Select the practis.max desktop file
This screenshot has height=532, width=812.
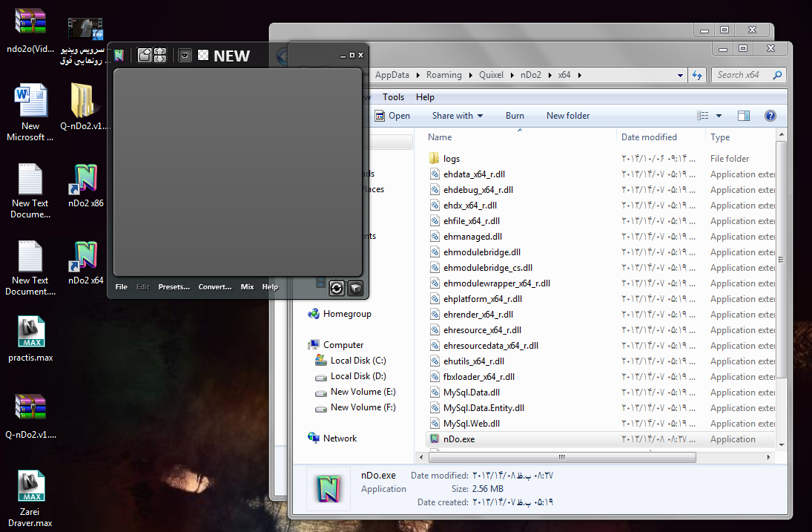pyautogui.click(x=30, y=339)
